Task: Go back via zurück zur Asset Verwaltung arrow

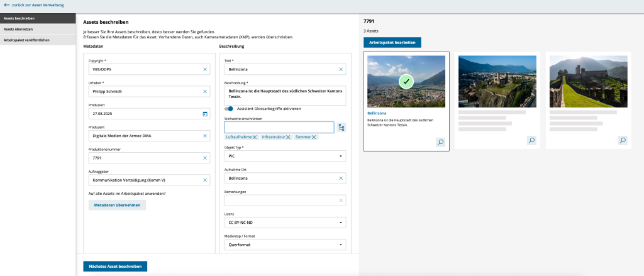Action: tap(7, 6)
